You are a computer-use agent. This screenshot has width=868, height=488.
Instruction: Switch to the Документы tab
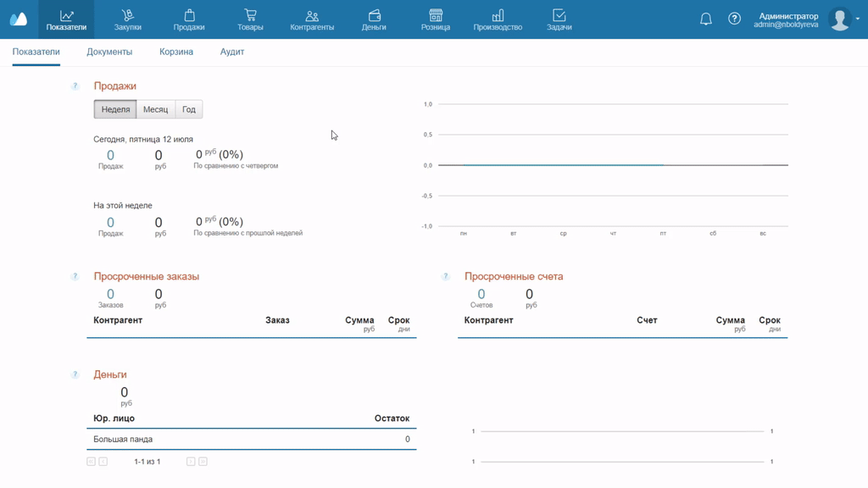pyautogui.click(x=109, y=52)
